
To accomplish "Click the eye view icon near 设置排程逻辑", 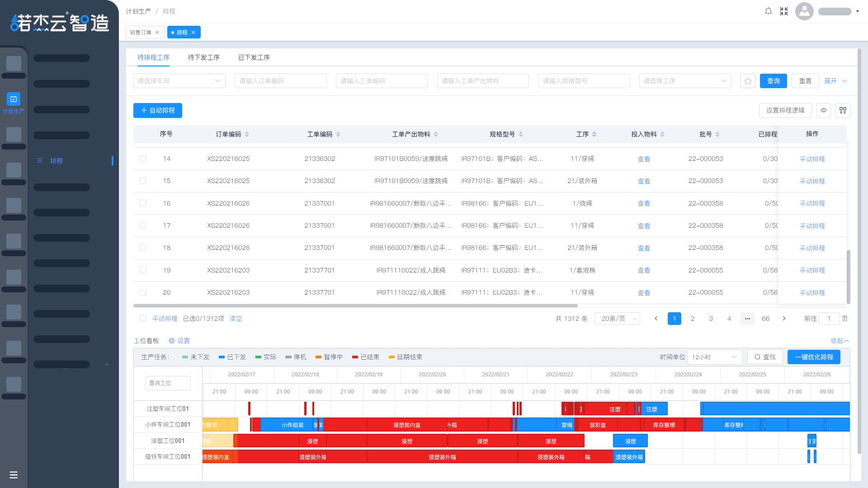I will coord(824,110).
